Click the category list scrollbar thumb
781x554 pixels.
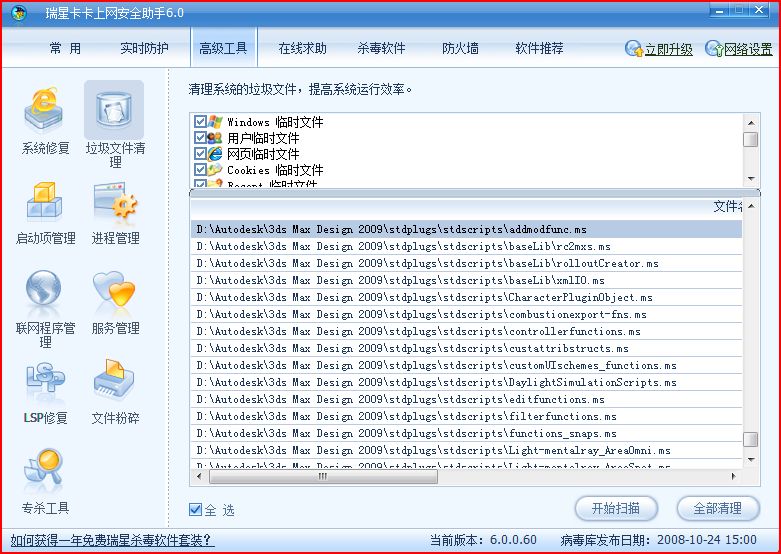751,139
